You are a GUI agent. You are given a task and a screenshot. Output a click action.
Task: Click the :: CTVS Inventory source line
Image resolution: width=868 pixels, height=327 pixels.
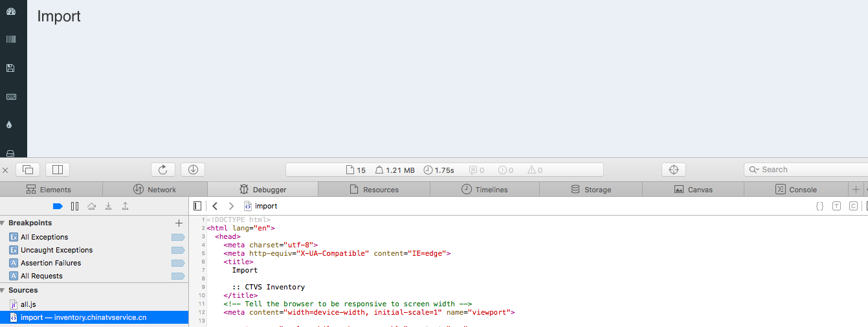click(x=269, y=287)
